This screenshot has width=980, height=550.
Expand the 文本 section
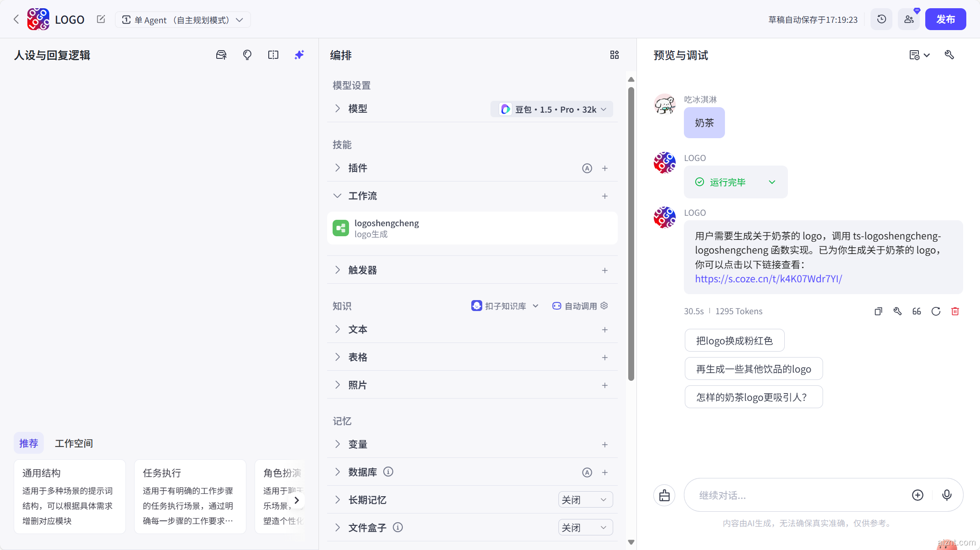[x=338, y=329]
